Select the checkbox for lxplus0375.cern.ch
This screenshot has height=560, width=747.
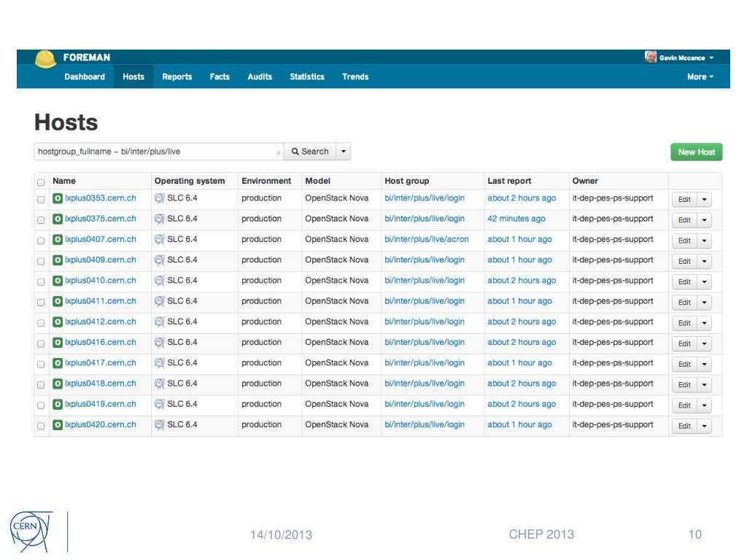point(41,220)
